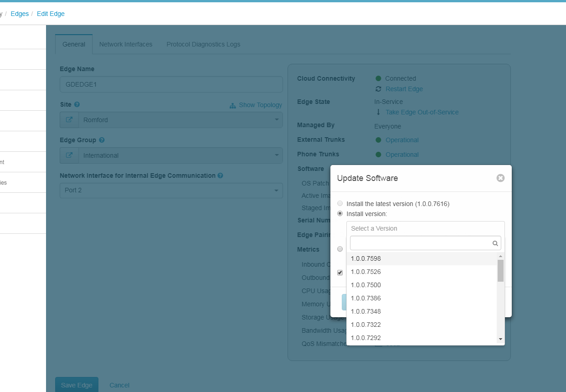Viewport: 566px width, 392px height.
Task: Click the Phone Trunks green status dot
Action: (378, 155)
